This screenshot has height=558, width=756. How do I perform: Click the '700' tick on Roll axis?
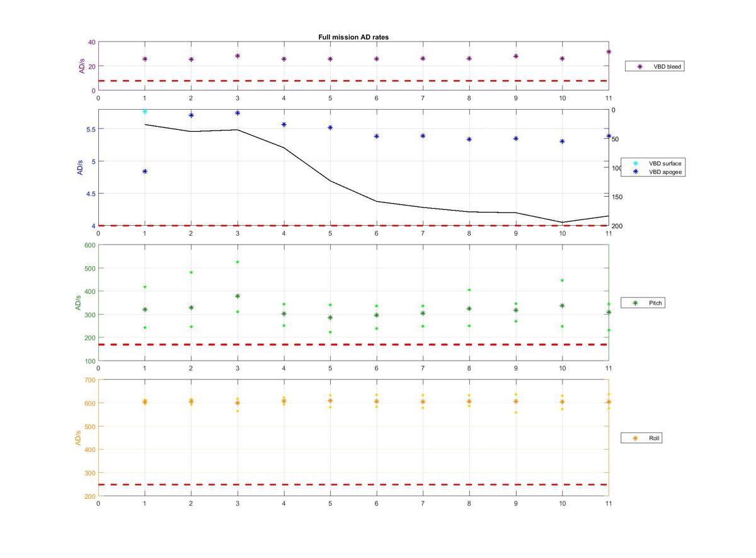point(90,380)
